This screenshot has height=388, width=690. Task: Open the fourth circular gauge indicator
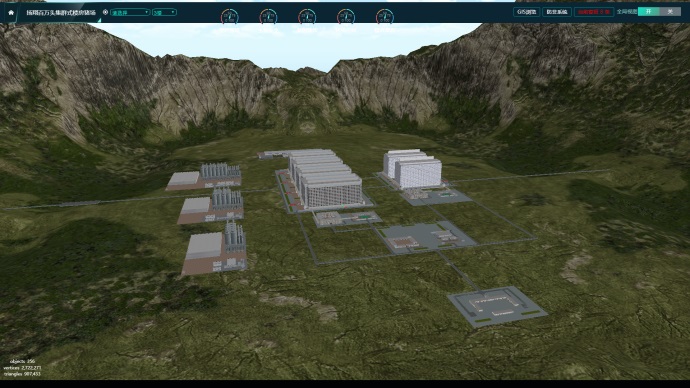click(x=345, y=17)
